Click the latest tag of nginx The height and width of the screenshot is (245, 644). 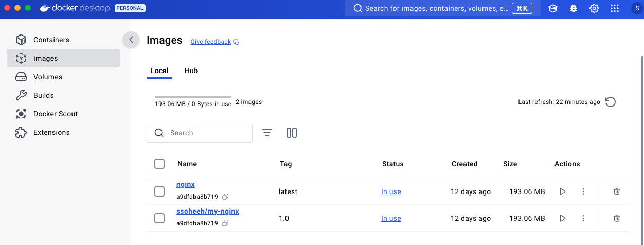pyautogui.click(x=288, y=191)
